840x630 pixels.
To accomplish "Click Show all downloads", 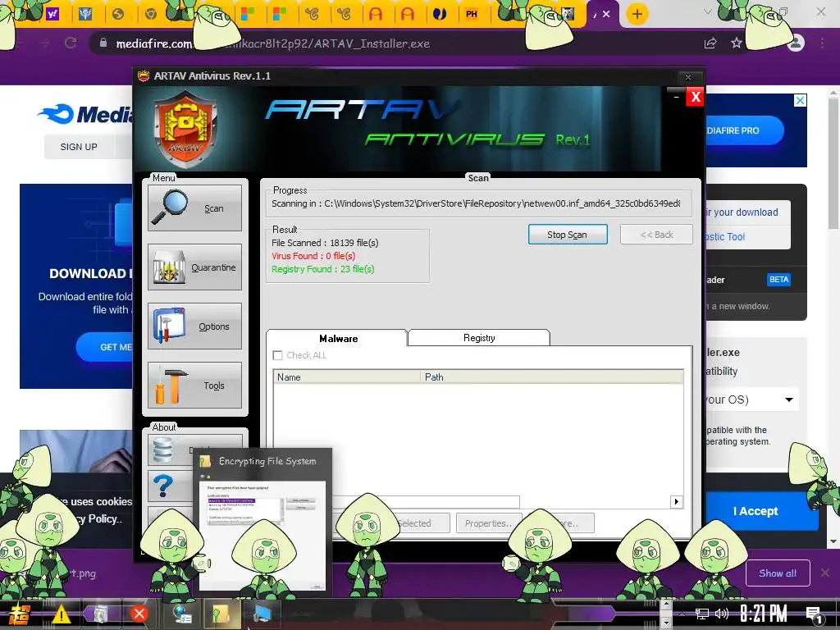I will coord(778,573).
